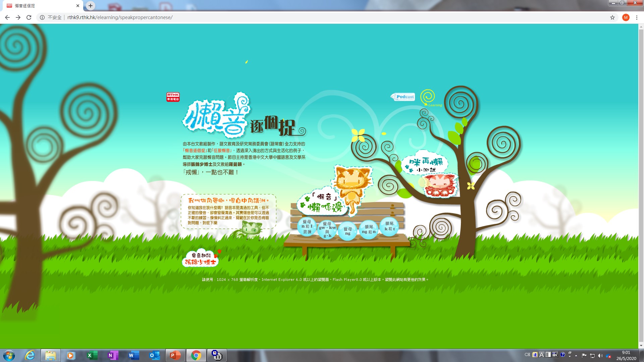Select the 聲母 gw·kw 與 g·k bubble
Screen dimensions: 644x362
327,230
